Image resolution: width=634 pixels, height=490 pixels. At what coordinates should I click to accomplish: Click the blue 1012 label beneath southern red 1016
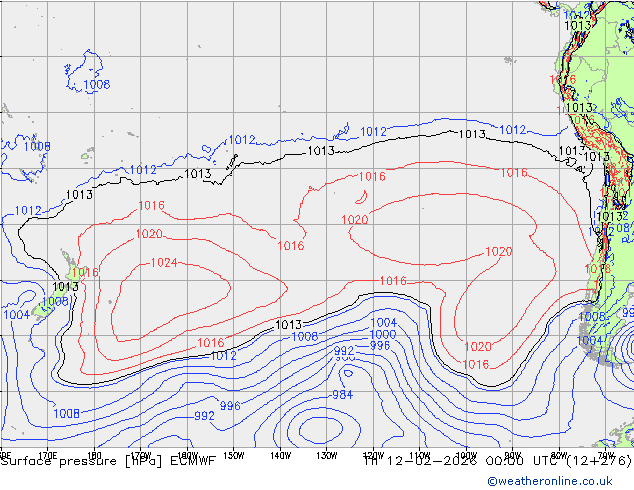224,356
